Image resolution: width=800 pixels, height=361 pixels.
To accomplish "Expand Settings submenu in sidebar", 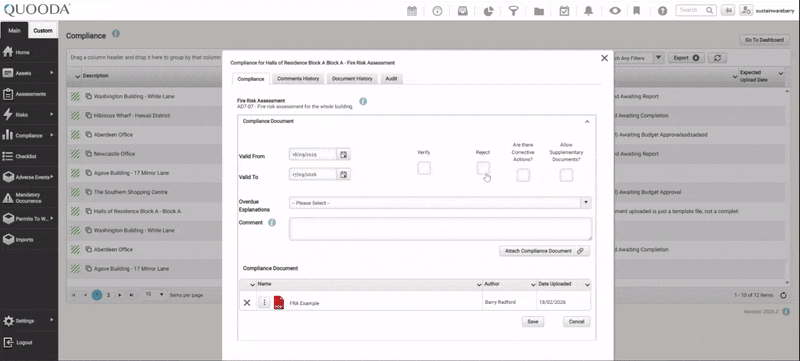I will [x=52, y=321].
